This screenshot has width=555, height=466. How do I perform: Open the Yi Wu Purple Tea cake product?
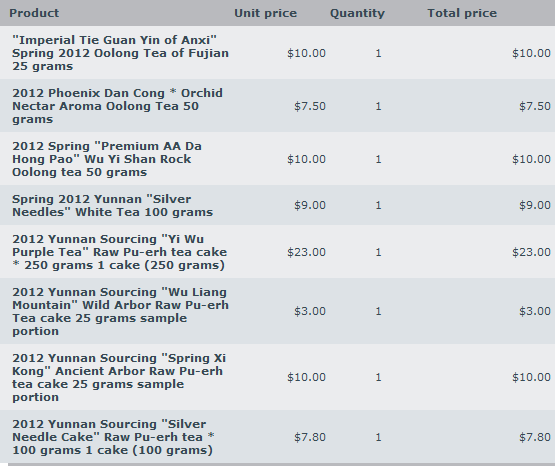[x=120, y=252]
